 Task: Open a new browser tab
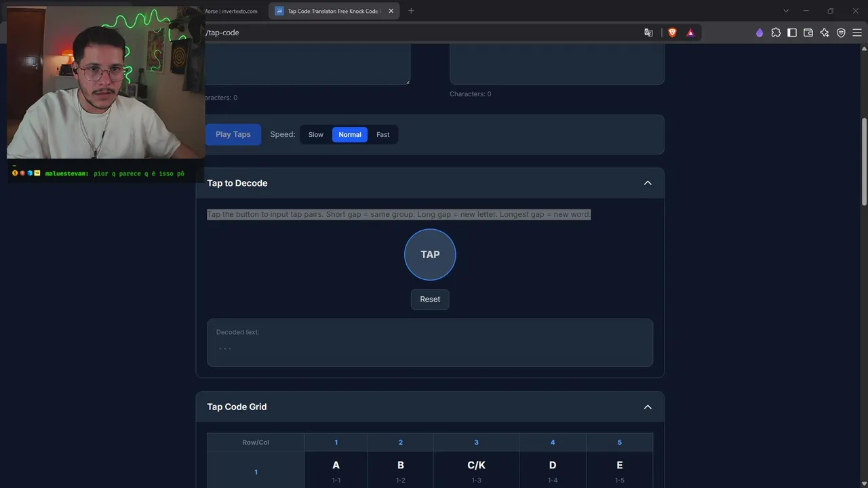pos(411,11)
